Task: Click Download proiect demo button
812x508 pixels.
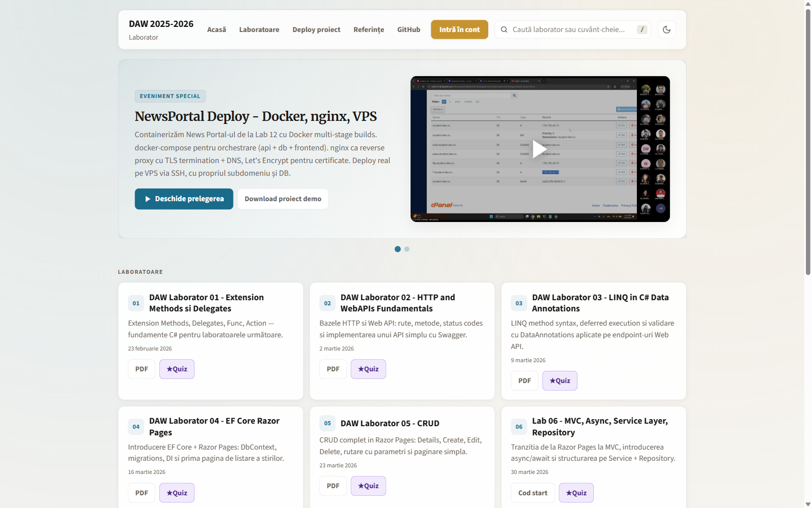Action: [x=283, y=199]
